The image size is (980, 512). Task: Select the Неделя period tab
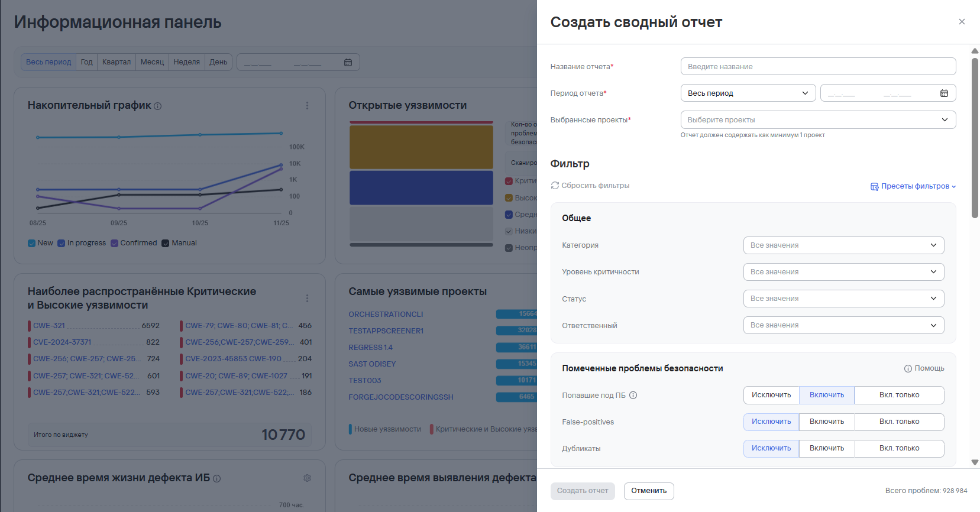point(186,62)
